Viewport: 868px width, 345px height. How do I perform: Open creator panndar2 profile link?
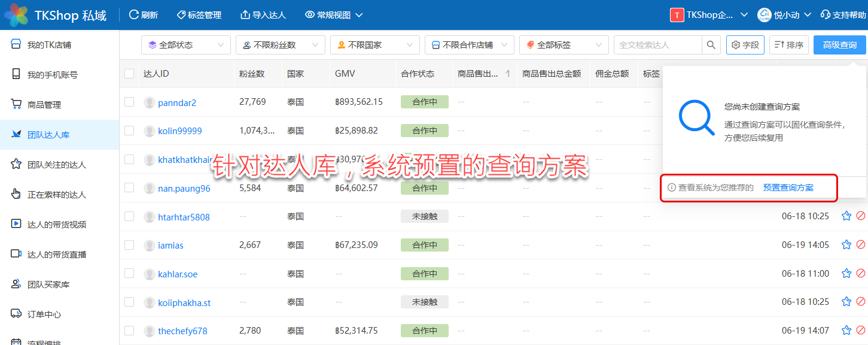(x=177, y=102)
